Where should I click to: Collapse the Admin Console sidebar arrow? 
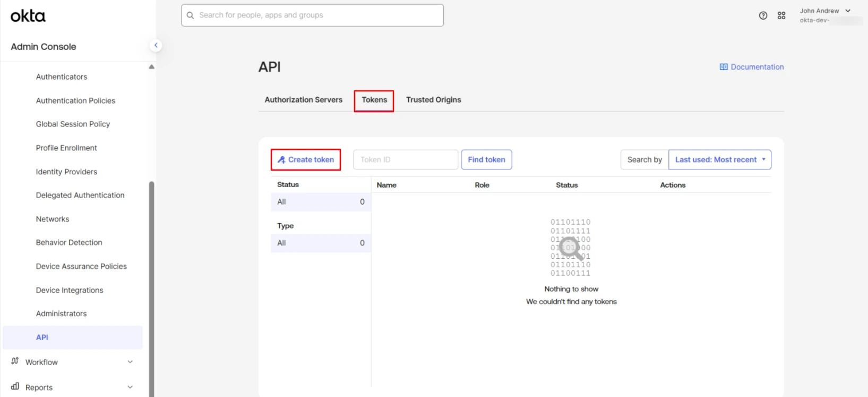coord(156,45)
